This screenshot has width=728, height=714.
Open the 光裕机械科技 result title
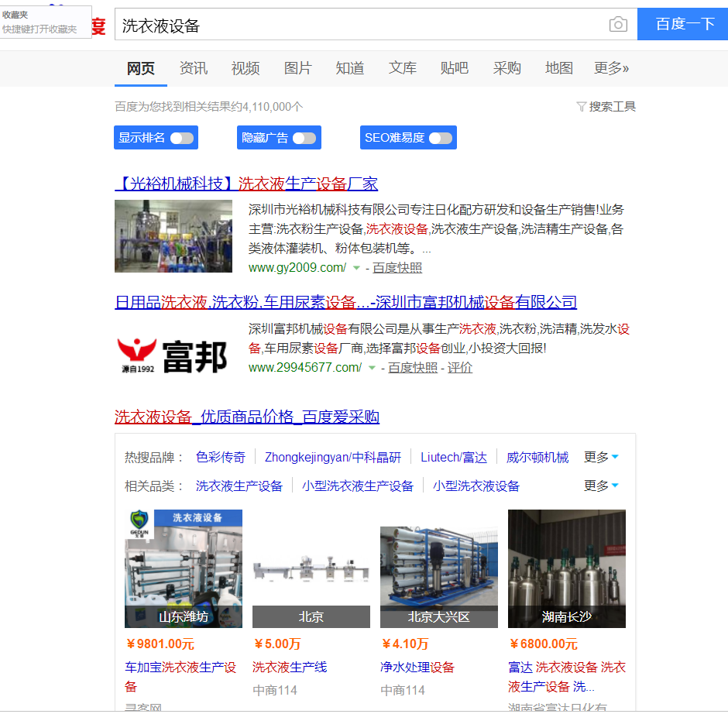click(246, 184)
